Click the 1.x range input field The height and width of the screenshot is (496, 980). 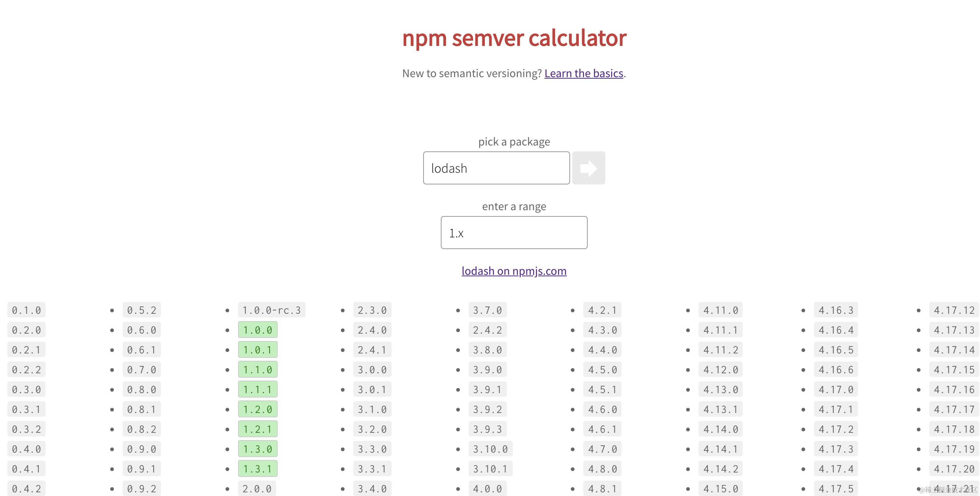(x=514, y=233)
